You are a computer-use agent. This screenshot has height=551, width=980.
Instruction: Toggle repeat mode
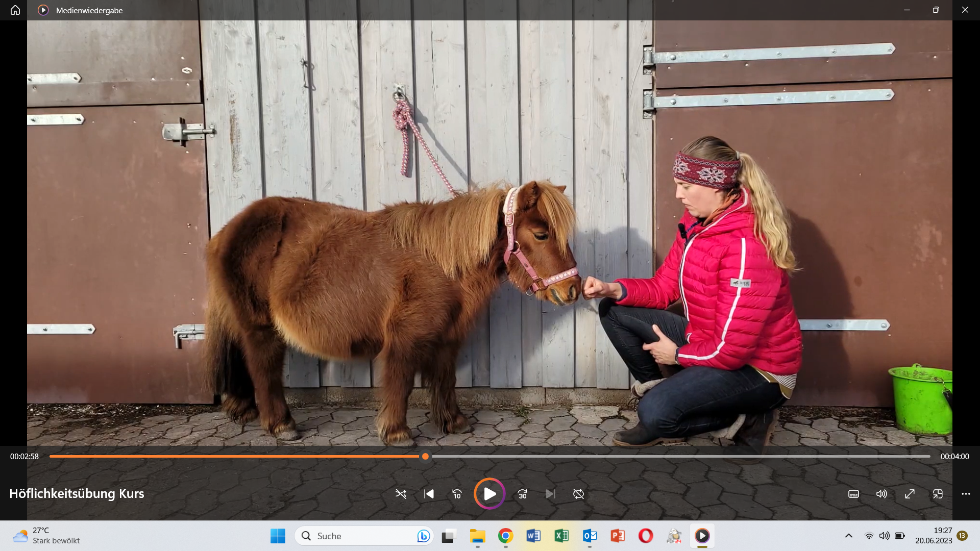coord(578,494)
